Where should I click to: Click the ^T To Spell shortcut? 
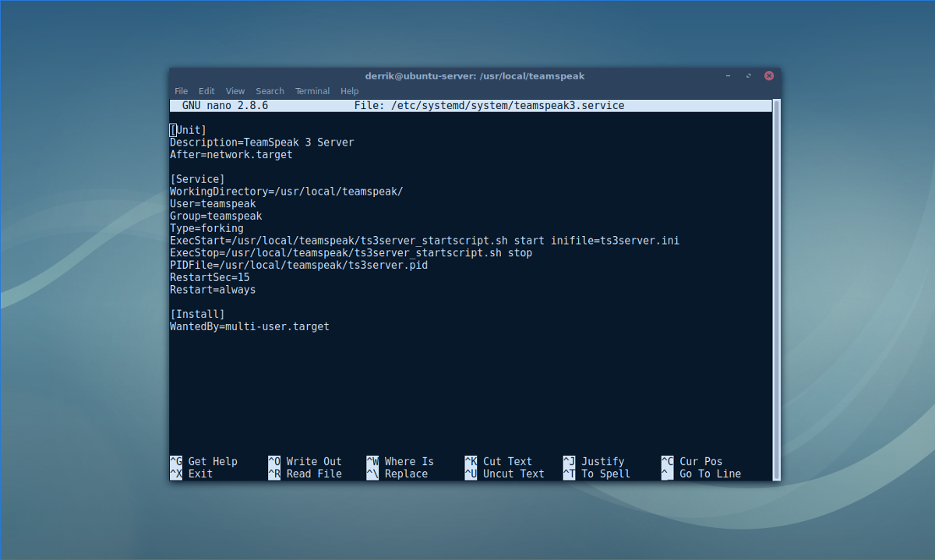click(596, 474)
